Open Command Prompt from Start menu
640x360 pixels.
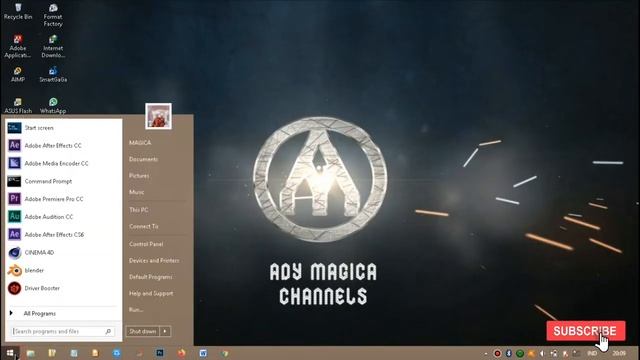click(63, 181)
